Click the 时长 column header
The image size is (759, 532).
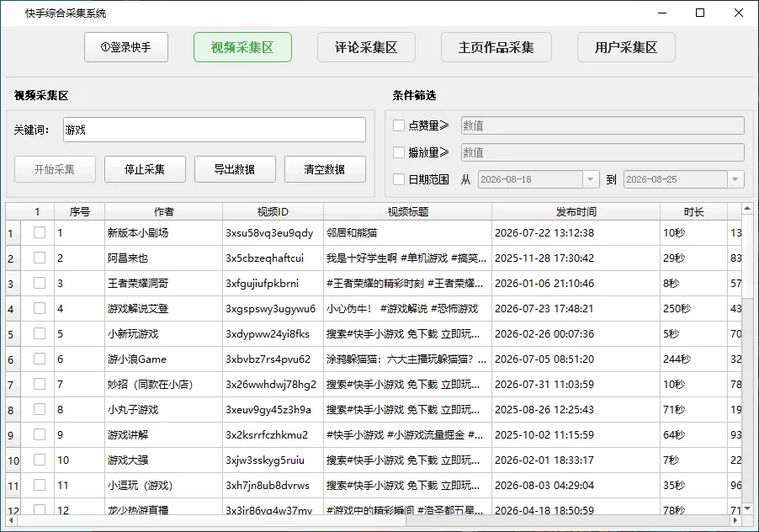pyautogui.click(x=693, y=211)
